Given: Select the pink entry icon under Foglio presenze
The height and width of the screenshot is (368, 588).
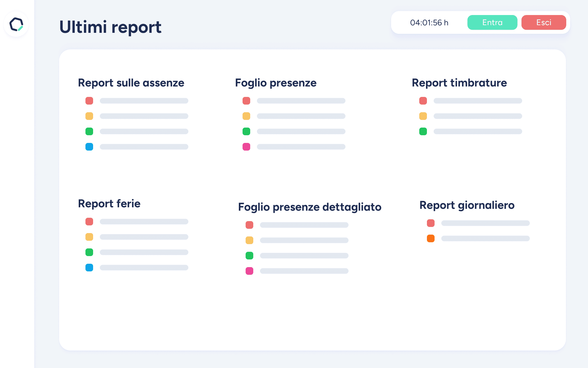Looking at the screenshot, I should click(246, 147).
